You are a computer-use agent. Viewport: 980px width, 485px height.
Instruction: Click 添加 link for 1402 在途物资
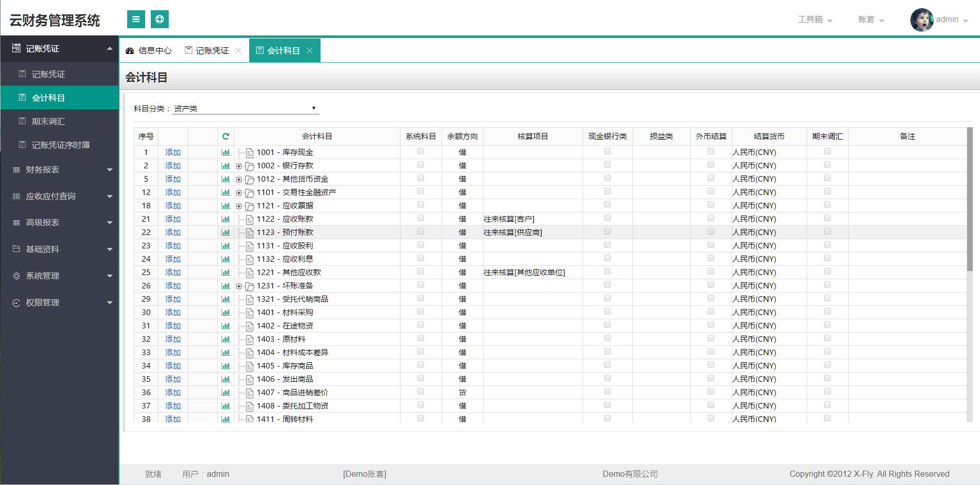pos(173,326)
